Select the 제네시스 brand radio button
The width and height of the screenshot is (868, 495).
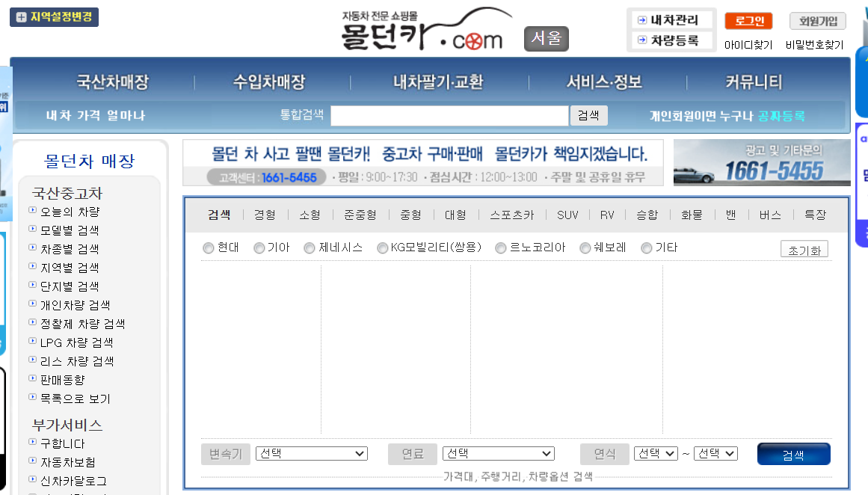pos(310,248)
